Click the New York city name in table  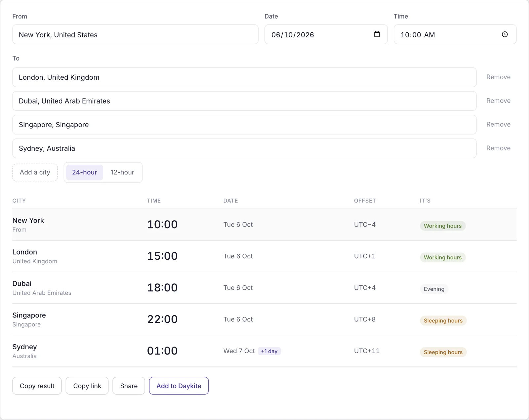click(x=28, y=220)
